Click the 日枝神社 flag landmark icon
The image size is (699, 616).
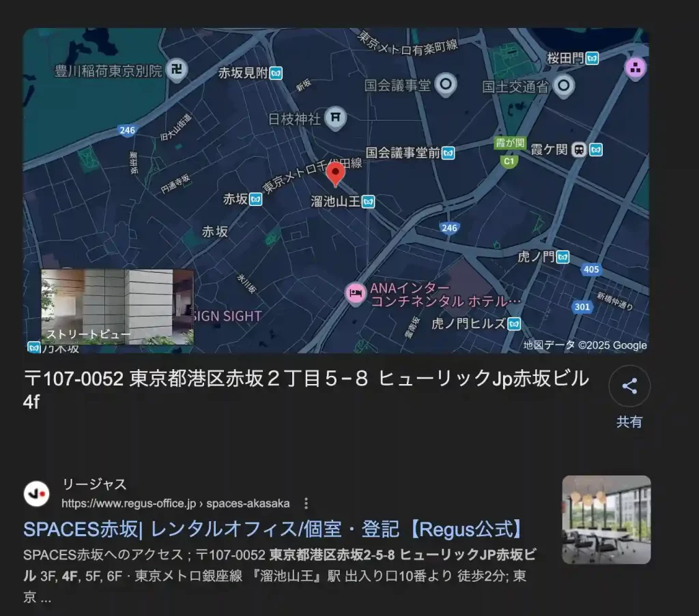click(x=334, y=117)
